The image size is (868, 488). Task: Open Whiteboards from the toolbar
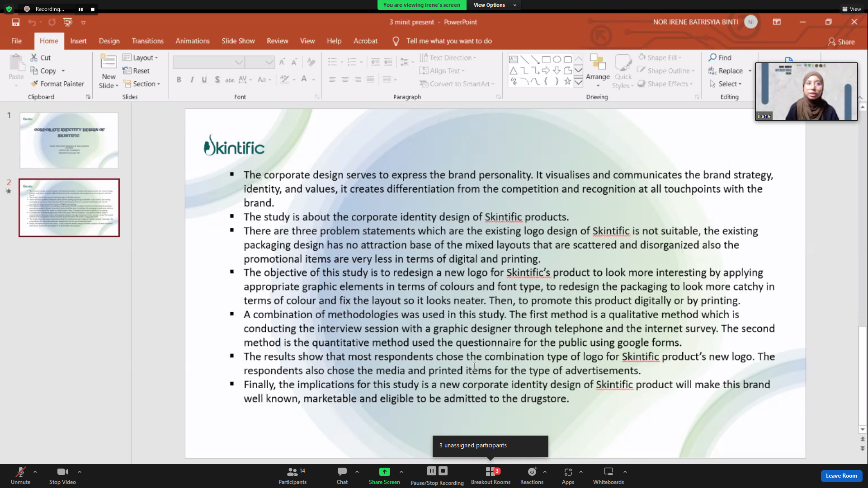[x=608, y=475]
